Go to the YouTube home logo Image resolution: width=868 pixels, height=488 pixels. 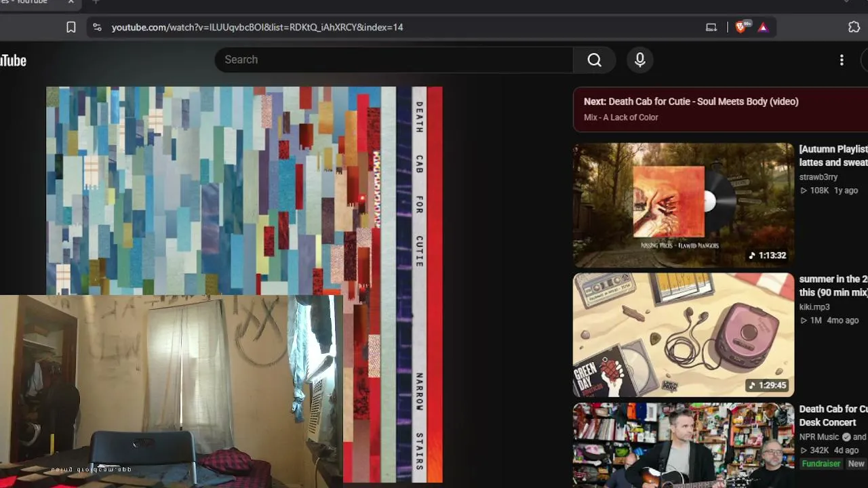click(13, 60)
